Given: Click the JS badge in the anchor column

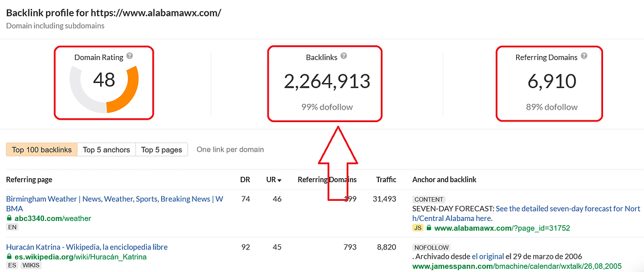Looking at the screenshot, I should click(x=418, y=228).
